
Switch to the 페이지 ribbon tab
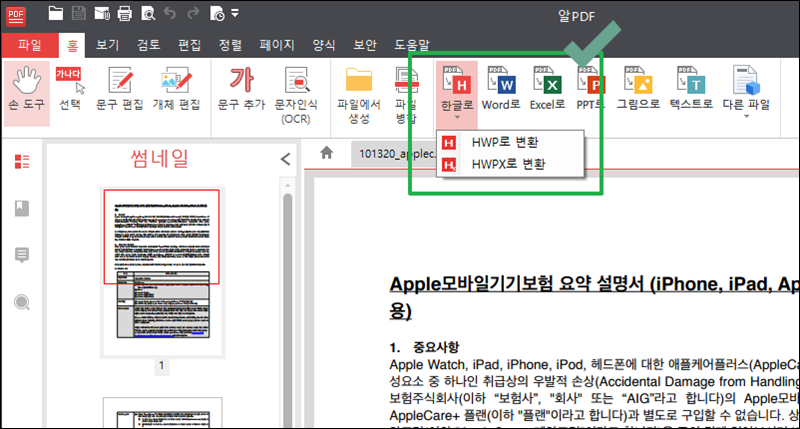pyautogui.click(x=277, y=45)
